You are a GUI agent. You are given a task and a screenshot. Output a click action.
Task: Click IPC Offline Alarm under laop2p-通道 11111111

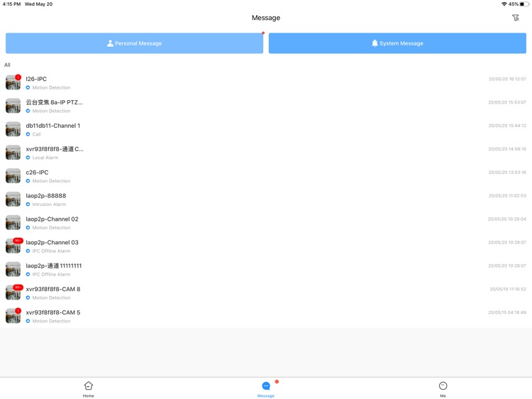[51, 274]
